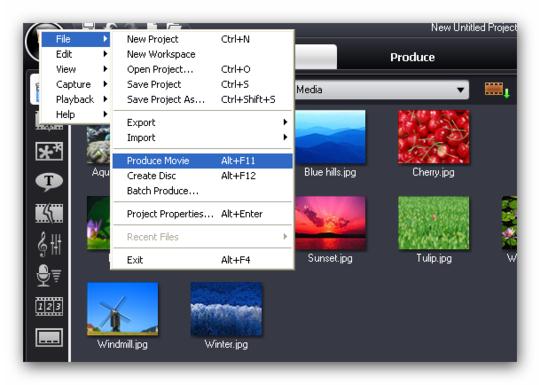Click the Blue hills.jpg file name

330,173
